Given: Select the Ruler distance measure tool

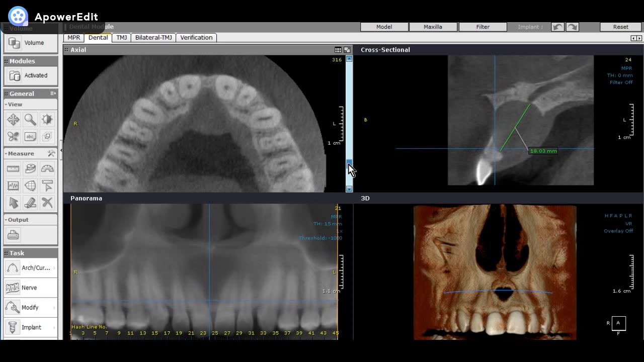Looking at the screenshot, I should pyautogui.click(x=13, y=169).
